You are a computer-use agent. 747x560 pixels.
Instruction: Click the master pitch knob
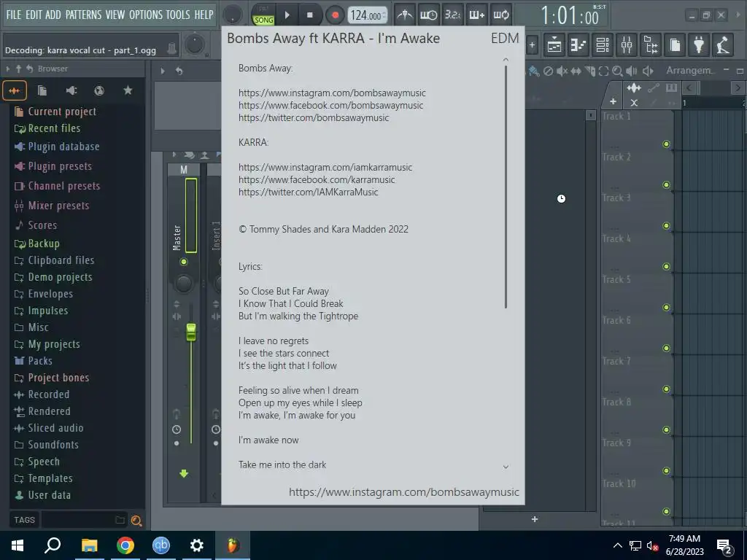click(x=194, y=44)
